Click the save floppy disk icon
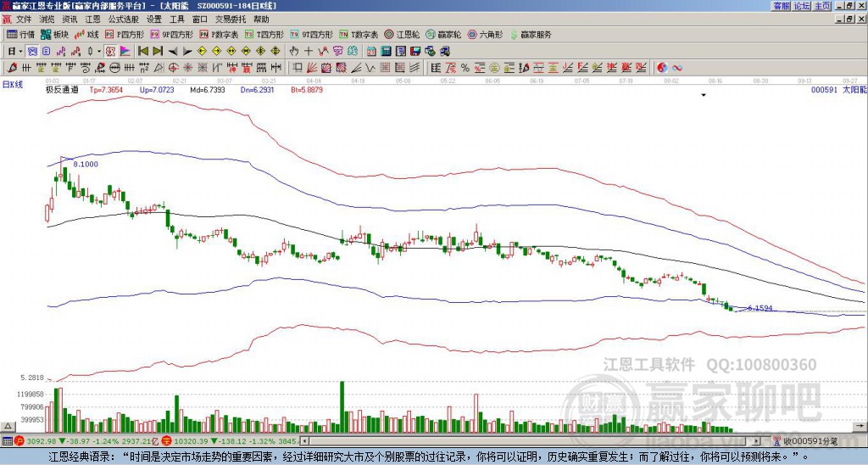Image resolution: width=868 pixels, height=465 pixels. click(x=415, y=52)
